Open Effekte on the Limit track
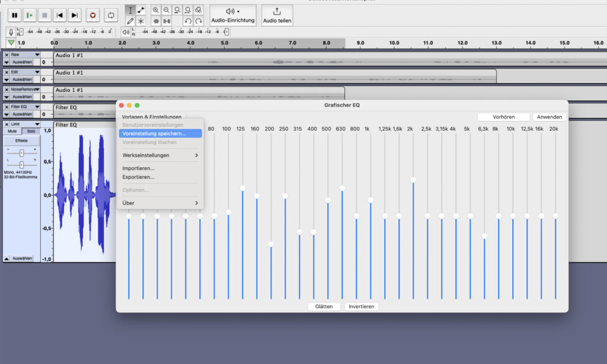The image size is (607, 364). 22,141
